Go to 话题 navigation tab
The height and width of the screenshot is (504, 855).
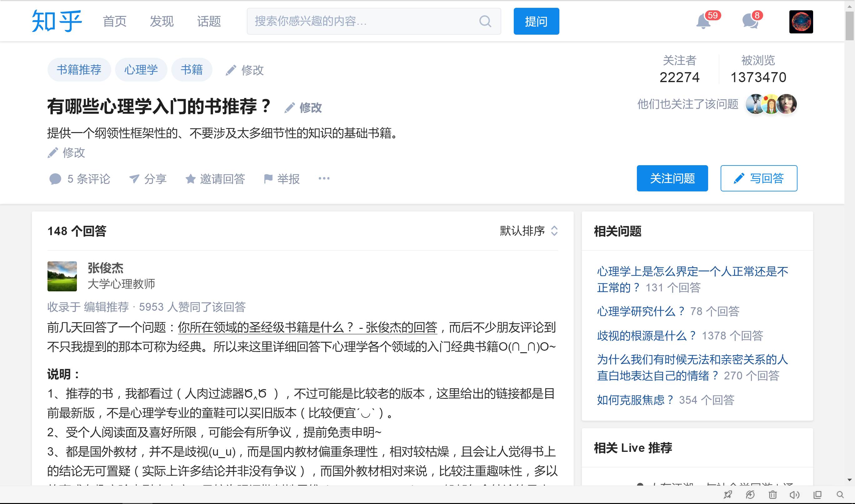pyautogui.click(x=209, y=22)
